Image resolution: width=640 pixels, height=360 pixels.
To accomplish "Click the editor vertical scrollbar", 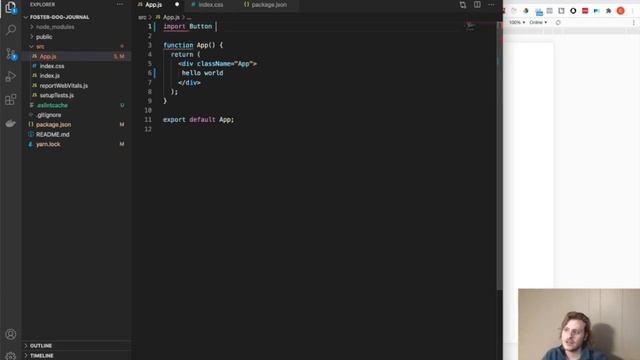I will tap(500, 155).
